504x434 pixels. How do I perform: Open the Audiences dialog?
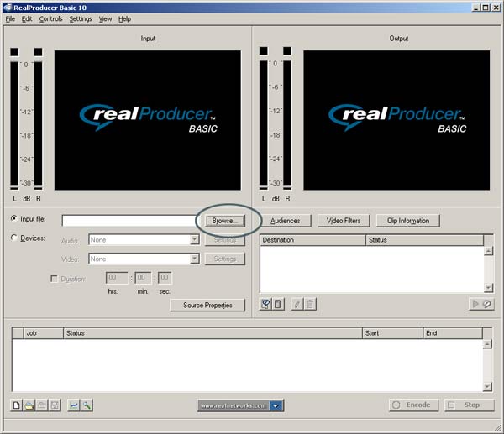pyautogui.click(x=286, y=221)
